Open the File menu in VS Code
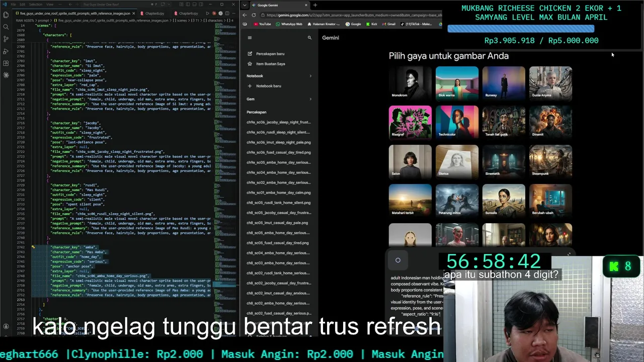644x362 pixels. 13,5
